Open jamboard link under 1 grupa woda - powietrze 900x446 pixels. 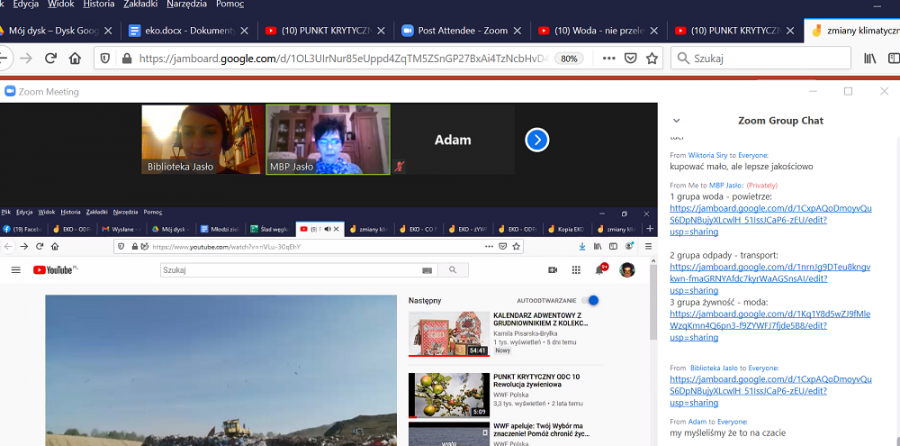[770, 220]
